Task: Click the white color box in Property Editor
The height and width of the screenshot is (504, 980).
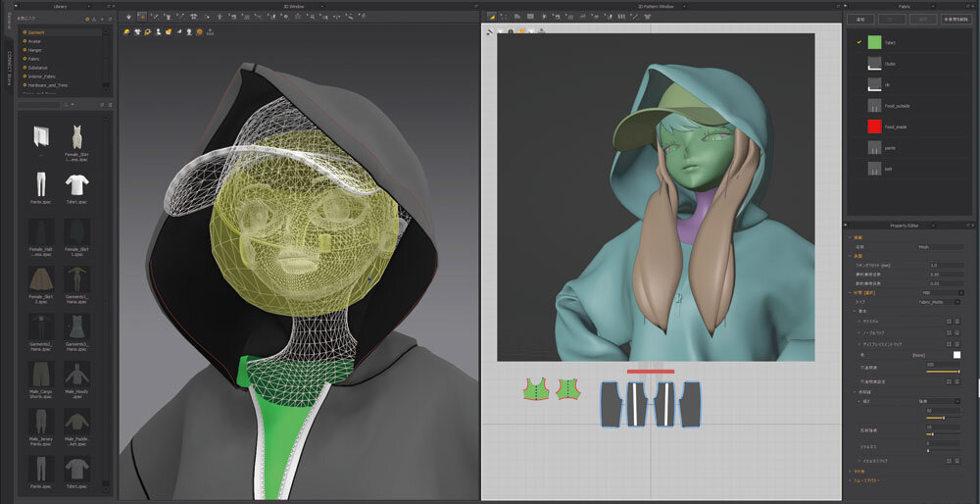Action: tap(957, 355)
